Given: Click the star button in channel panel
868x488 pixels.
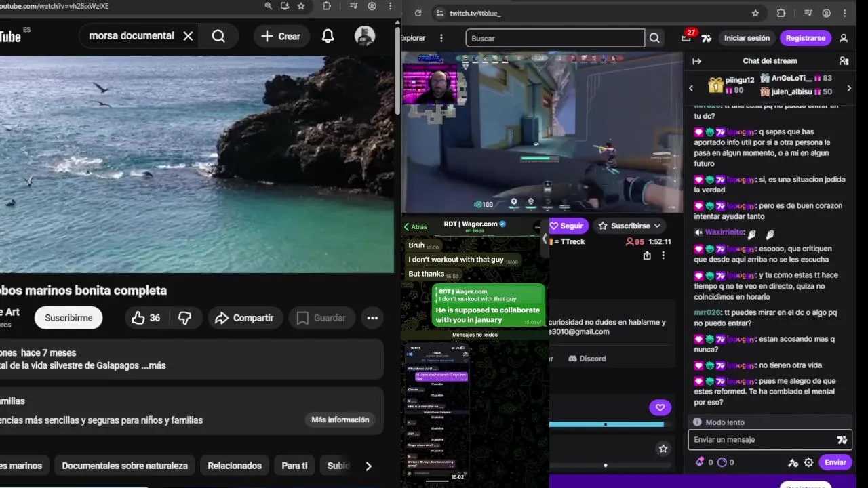Looking at the screenshot, I should (663, 449).
